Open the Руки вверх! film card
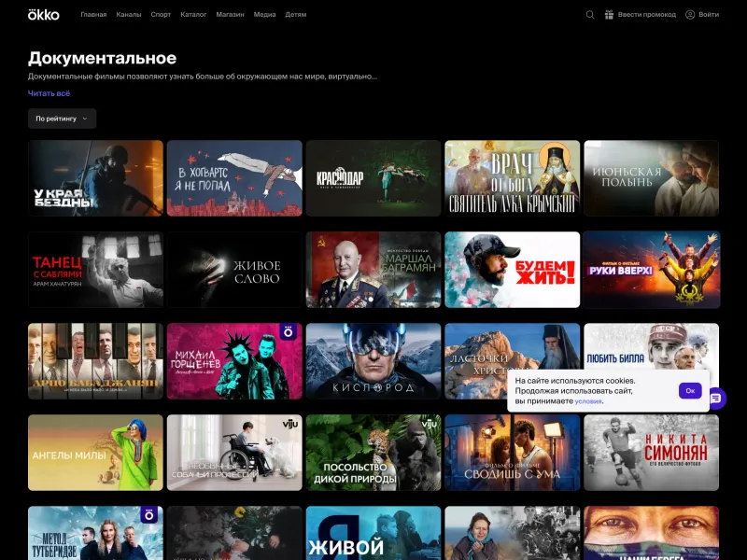 [651, 270]
